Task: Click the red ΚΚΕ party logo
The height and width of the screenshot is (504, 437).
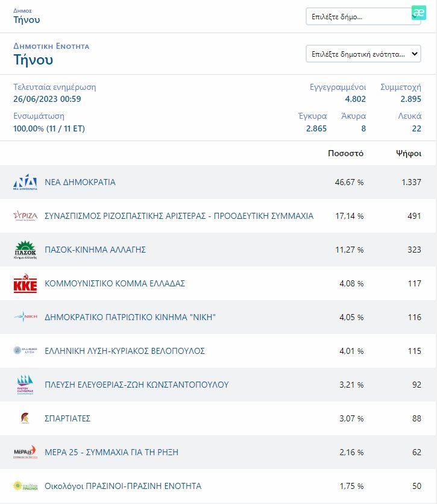Action: [25, 283]
